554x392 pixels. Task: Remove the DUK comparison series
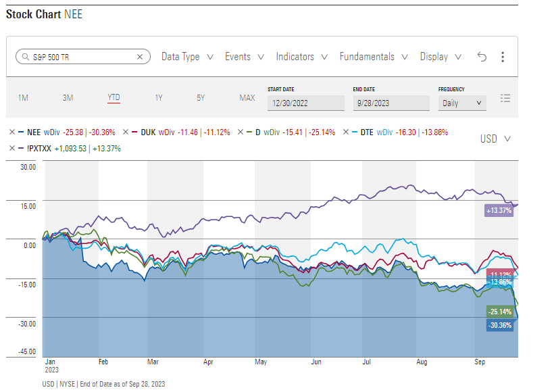coord(126,132)
